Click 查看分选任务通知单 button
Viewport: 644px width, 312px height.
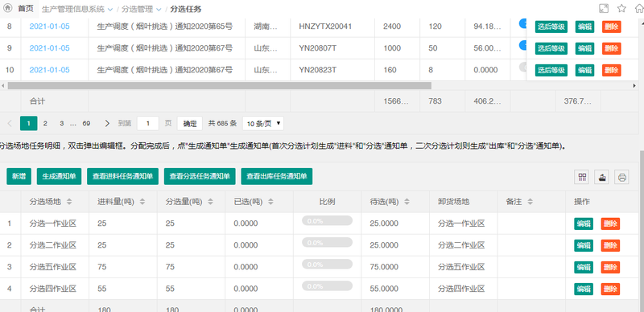[200, 177]
